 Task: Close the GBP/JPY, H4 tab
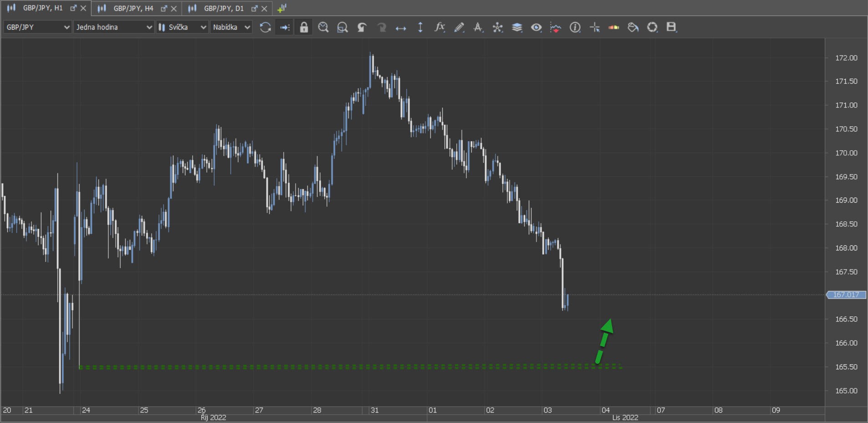tap(174, 8)
